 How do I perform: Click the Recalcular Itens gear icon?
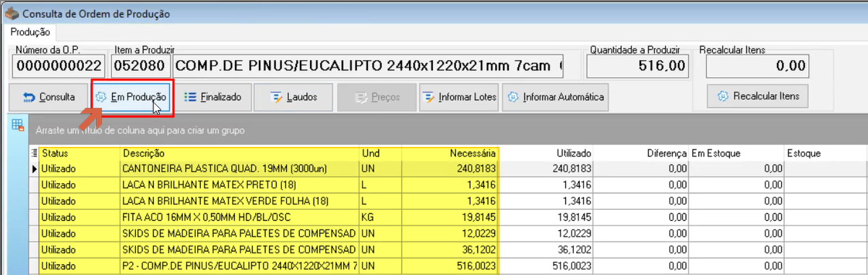click(x=723, y=96)
